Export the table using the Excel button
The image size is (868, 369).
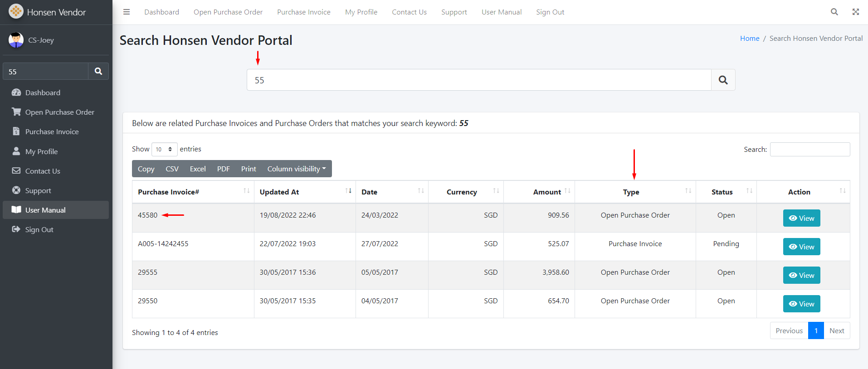[x=198, y=169]
